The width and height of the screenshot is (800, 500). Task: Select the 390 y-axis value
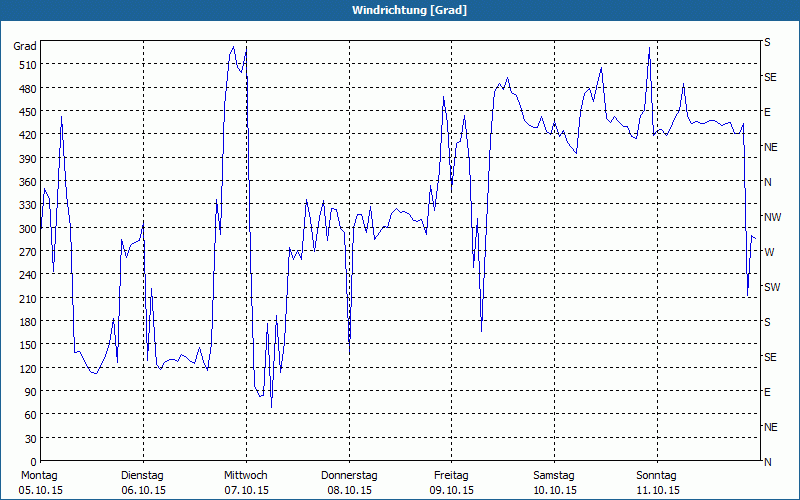coord(28,159)
